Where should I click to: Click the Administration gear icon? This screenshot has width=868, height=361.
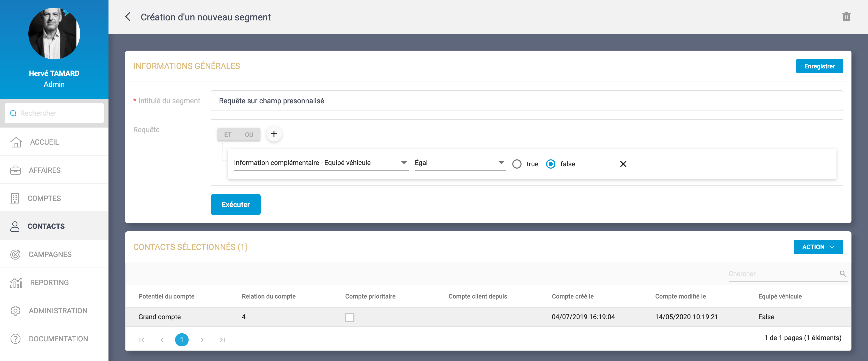click(16, 310)
